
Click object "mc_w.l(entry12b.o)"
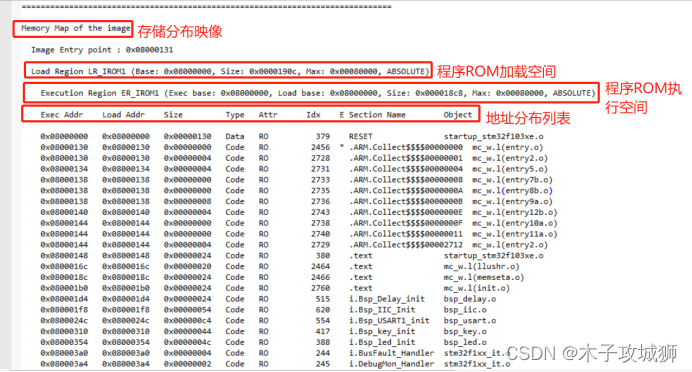pyautogui.click(x=515, y=212)
